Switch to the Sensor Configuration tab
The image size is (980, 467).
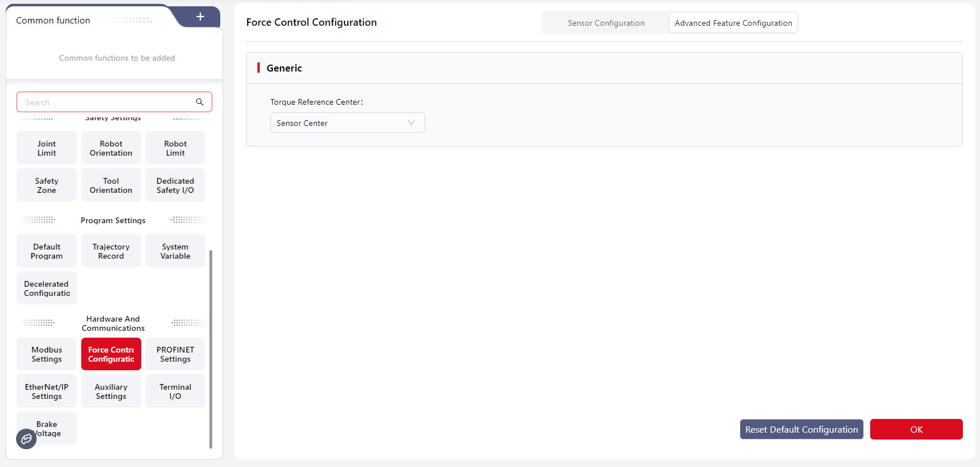pos(606,23)
